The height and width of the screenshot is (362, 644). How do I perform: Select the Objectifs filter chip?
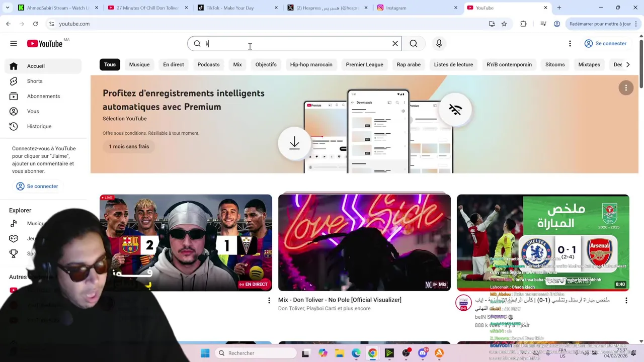pos(266,64)
